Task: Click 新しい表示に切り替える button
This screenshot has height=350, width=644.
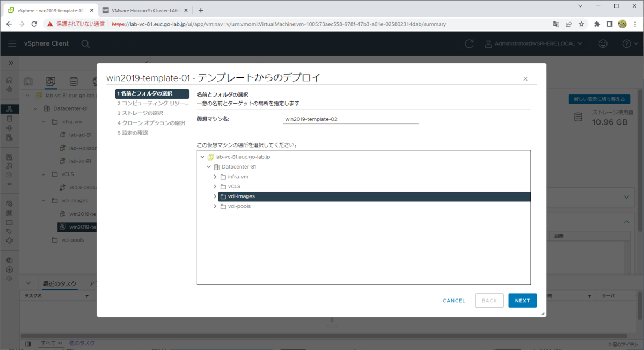Action: point(599,99)
